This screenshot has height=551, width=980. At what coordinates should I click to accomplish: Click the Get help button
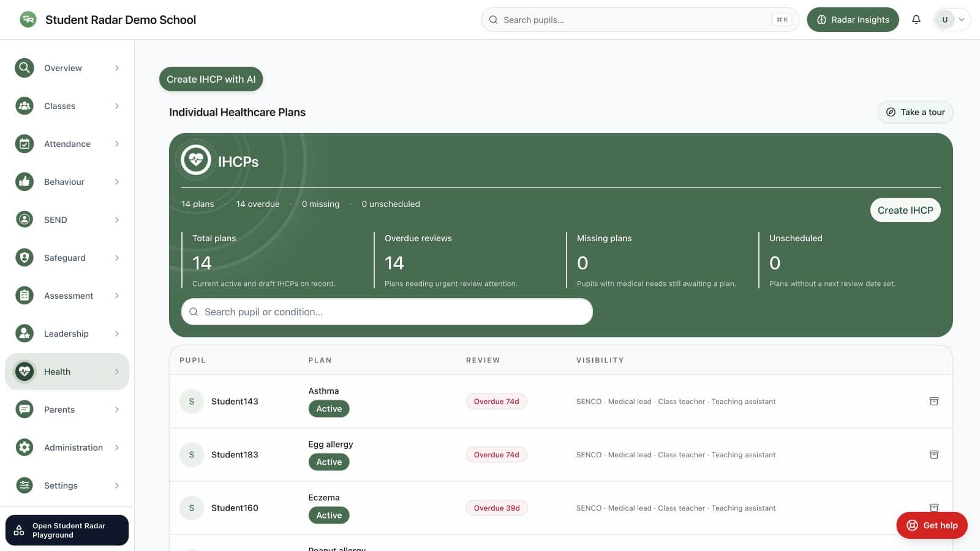tap(932, 525)
